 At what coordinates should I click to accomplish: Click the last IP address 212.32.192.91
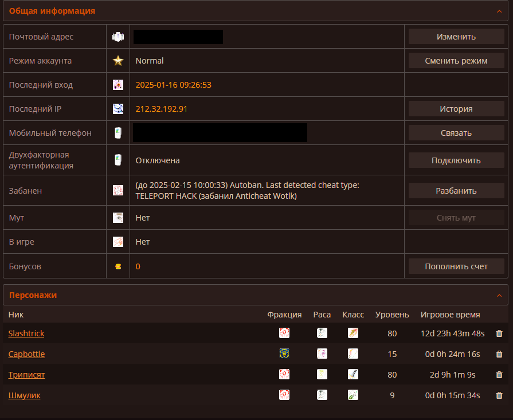click(162, 109)
